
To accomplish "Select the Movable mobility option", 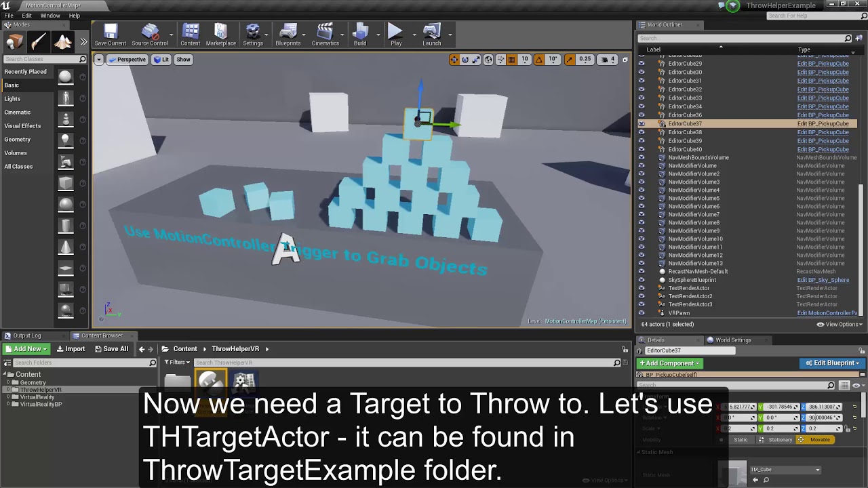I will coord(814,440).
